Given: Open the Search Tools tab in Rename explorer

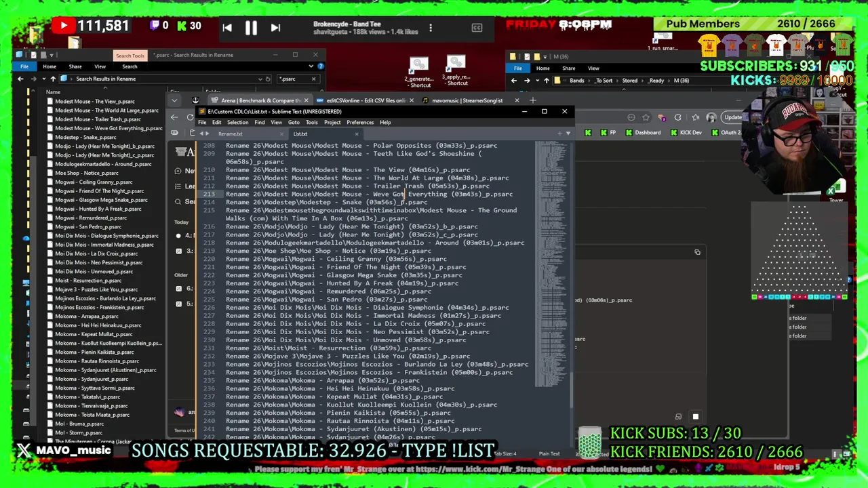Looking at the screenshot, I should click(x=130, y=56).
